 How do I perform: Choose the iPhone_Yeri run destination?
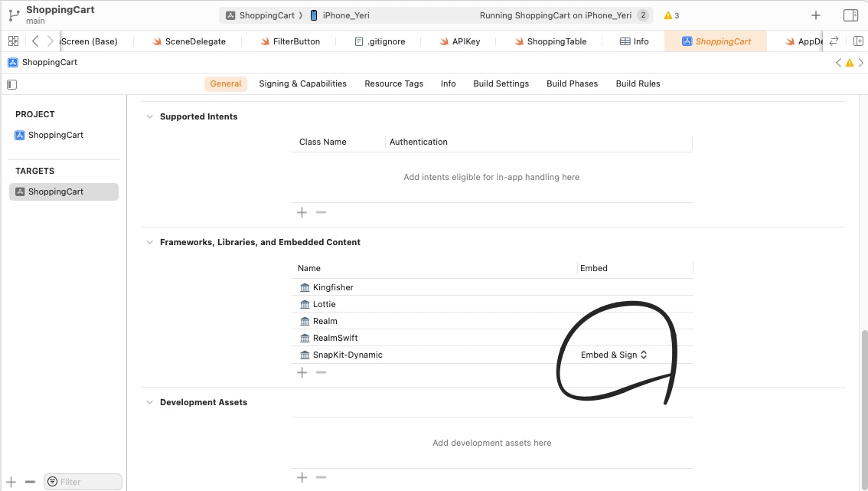(x=339, y=15)
